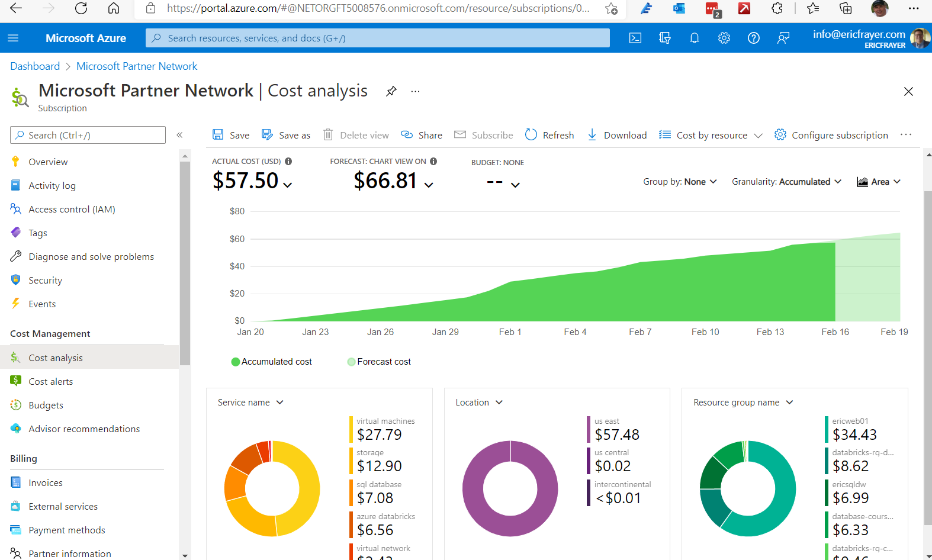This screenshot has height=560, width=932.
Task: Open Cost alerts
Action: [51, 381]
